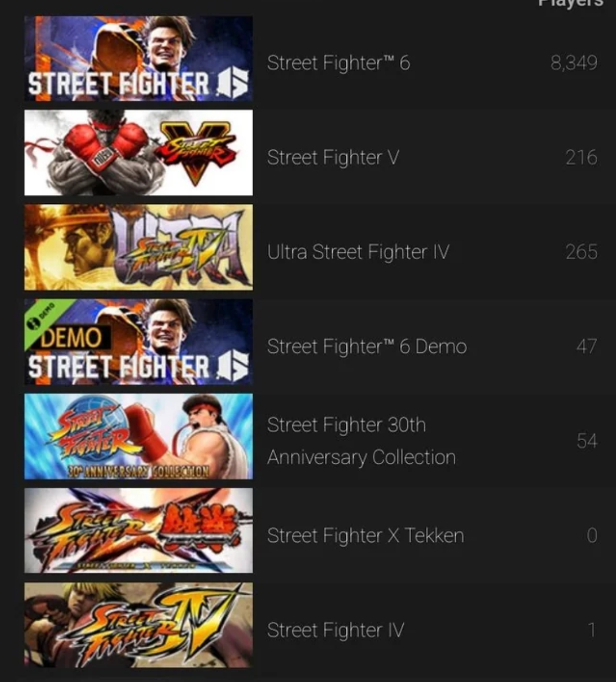Select the Street Fighter™ 6 title link

click(338, 63)
